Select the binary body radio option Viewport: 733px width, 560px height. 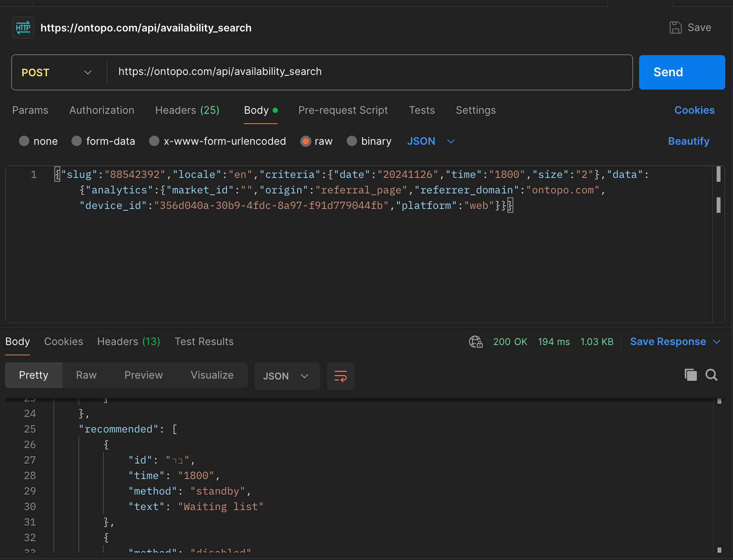coord(352,141)
